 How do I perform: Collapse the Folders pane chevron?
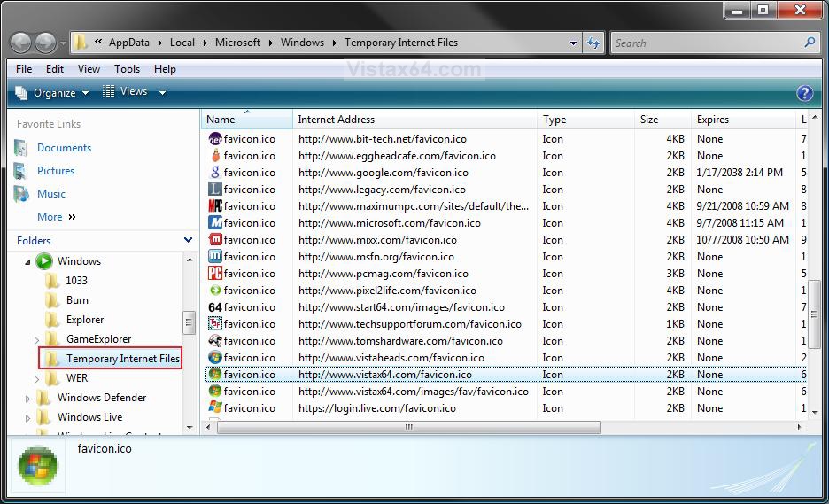pyautogui.click(x=188, y=241)
